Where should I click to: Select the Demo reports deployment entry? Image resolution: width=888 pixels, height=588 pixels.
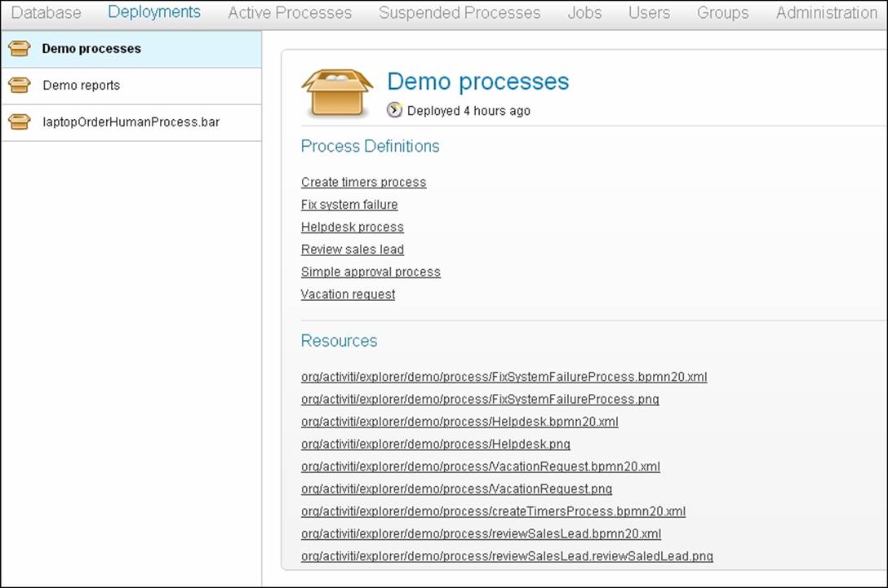click(x=81, y=85)
